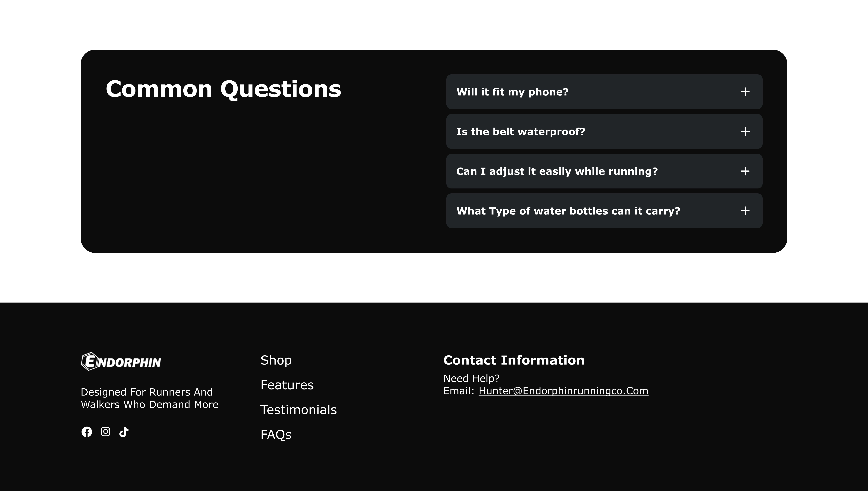Expand 'Can I adjust it easily while running?'
Image resolution: width=868 pixels, height=491 pixels.
pyautogui.click(x=557, y=171)
